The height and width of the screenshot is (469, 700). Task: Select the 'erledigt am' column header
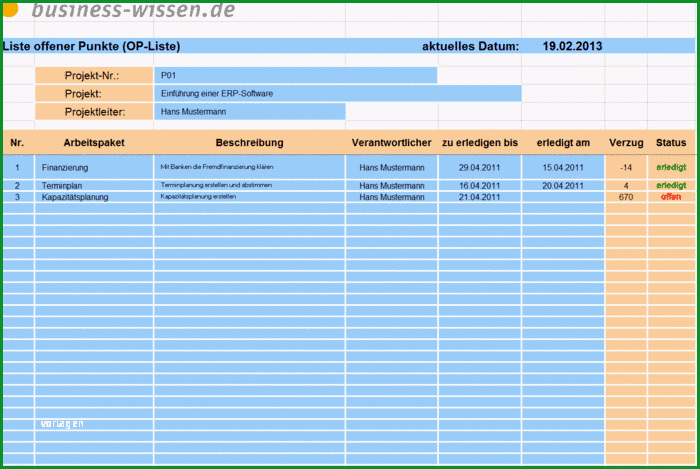(563, 143)
